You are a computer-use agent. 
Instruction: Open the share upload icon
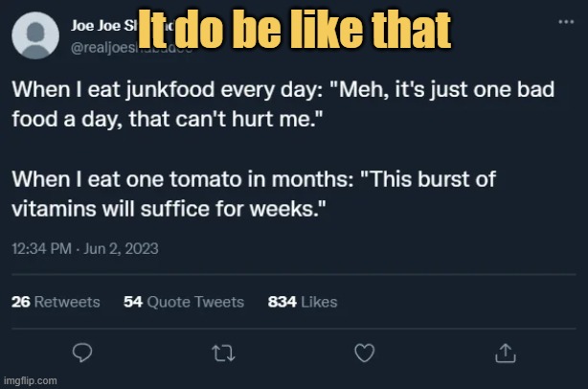506,353
